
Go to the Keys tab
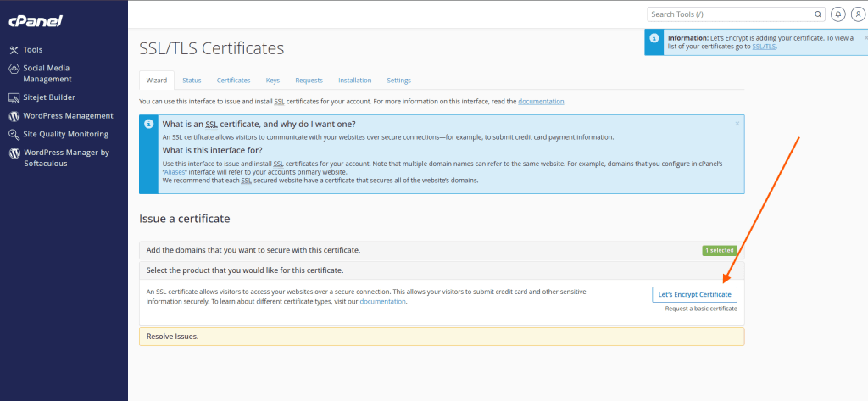pos(273,81)
